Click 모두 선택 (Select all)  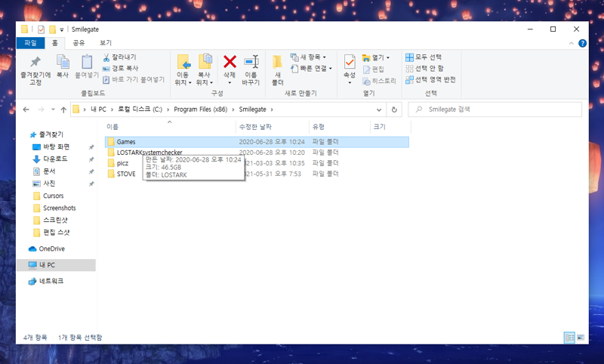(424, 57)
